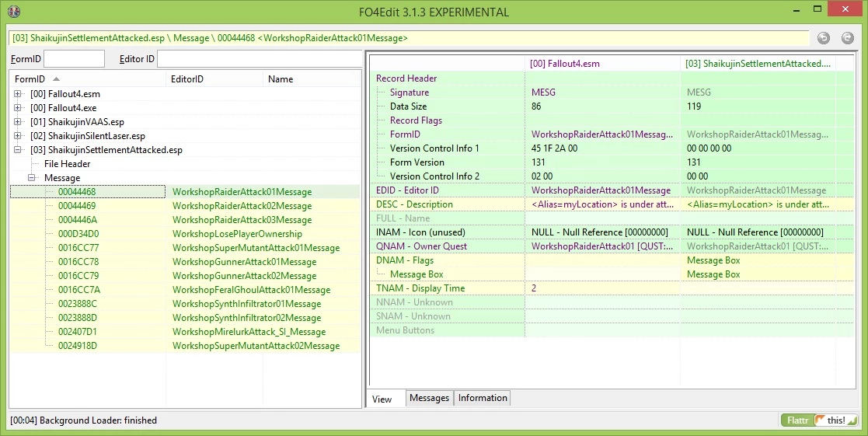The height and width of the screenshot is (436, 868).
Task: Click the Record Flags row label
Action: pyautogui.click(x=416, y=120)
